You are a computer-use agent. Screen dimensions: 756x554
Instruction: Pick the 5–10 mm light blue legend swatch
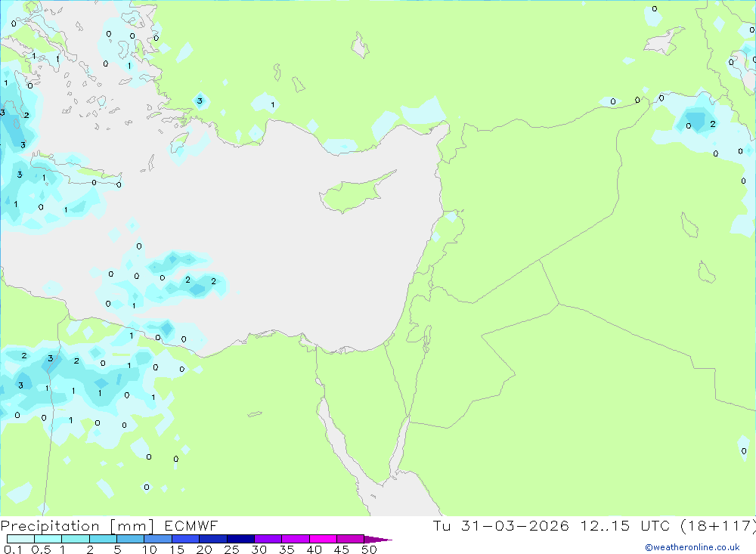click(130, 539)
